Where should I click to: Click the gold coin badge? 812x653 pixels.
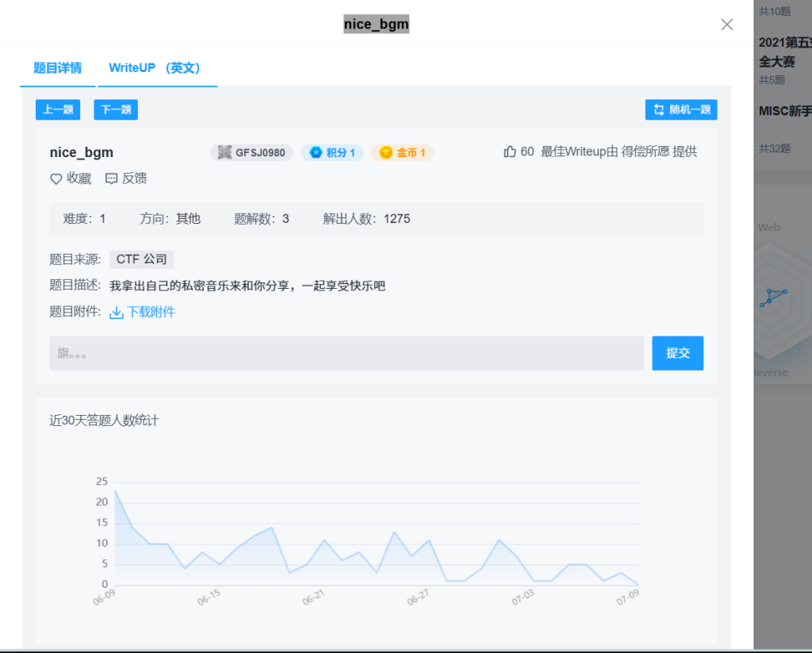pos(402,152)
